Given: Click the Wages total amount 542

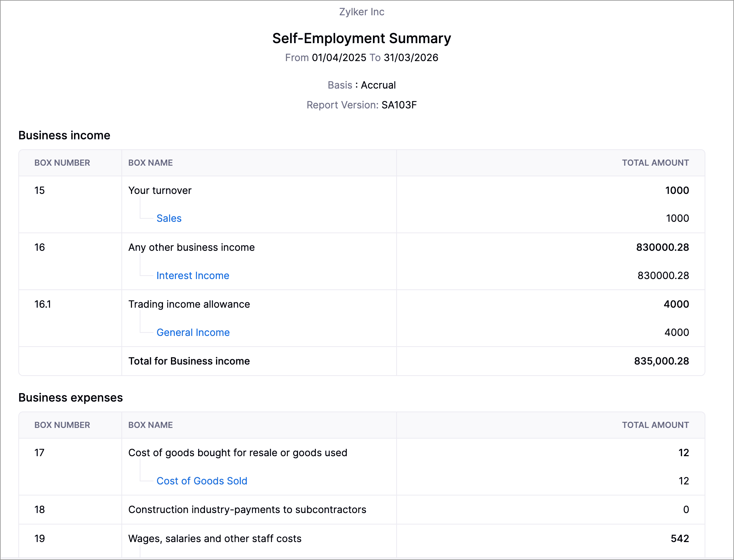Looking at the screenshot, I should 679,539.
